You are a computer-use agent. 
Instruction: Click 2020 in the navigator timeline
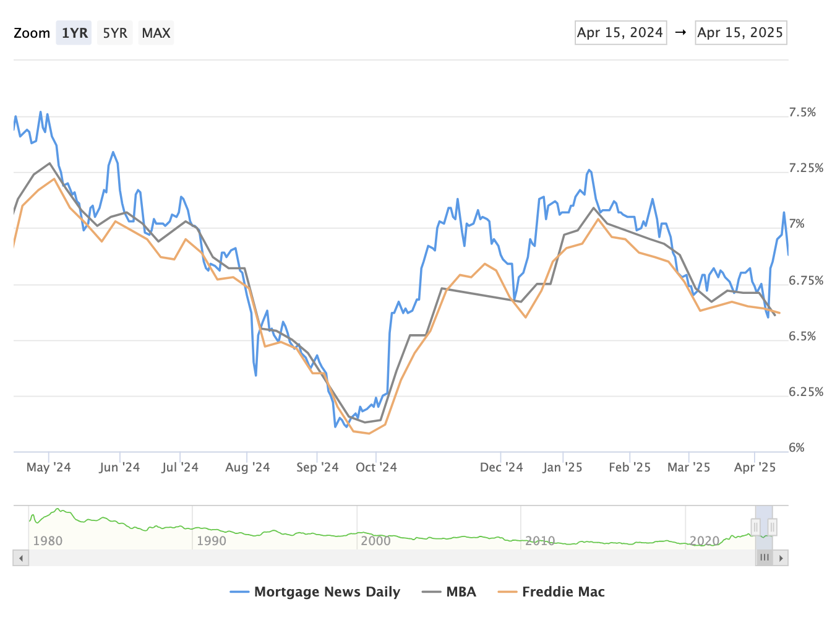coord(705,541)
